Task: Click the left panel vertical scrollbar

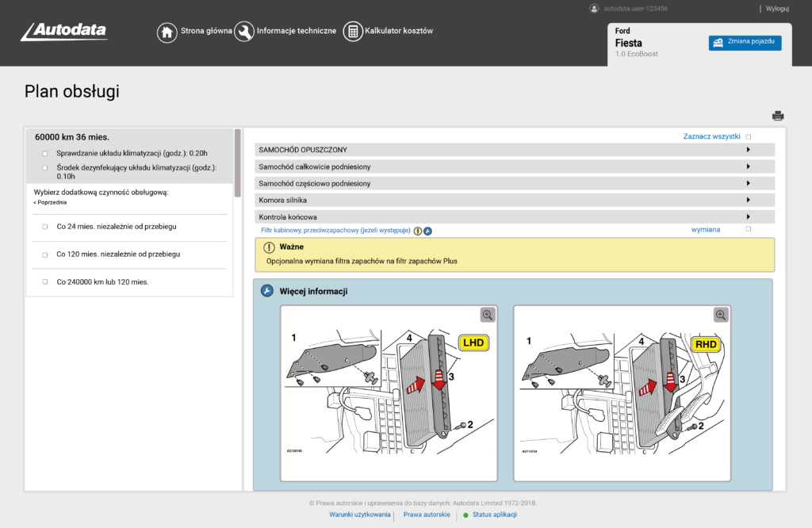Action: (x=238, y=163)
